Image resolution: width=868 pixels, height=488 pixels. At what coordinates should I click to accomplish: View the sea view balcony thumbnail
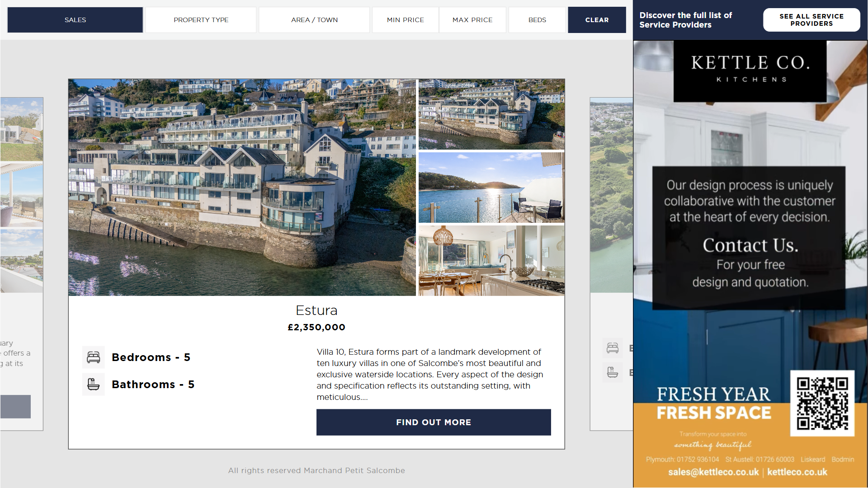(x=491, y=188)
